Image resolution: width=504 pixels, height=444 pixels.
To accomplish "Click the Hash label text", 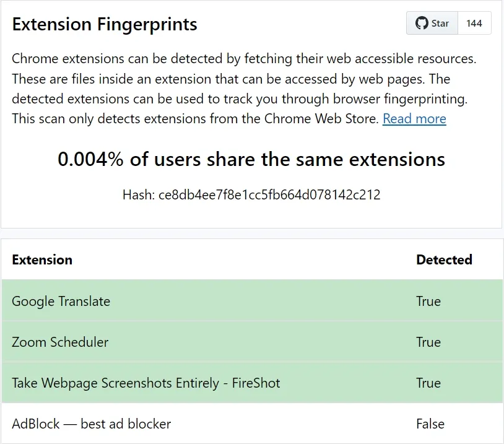I will click(139, 194).
